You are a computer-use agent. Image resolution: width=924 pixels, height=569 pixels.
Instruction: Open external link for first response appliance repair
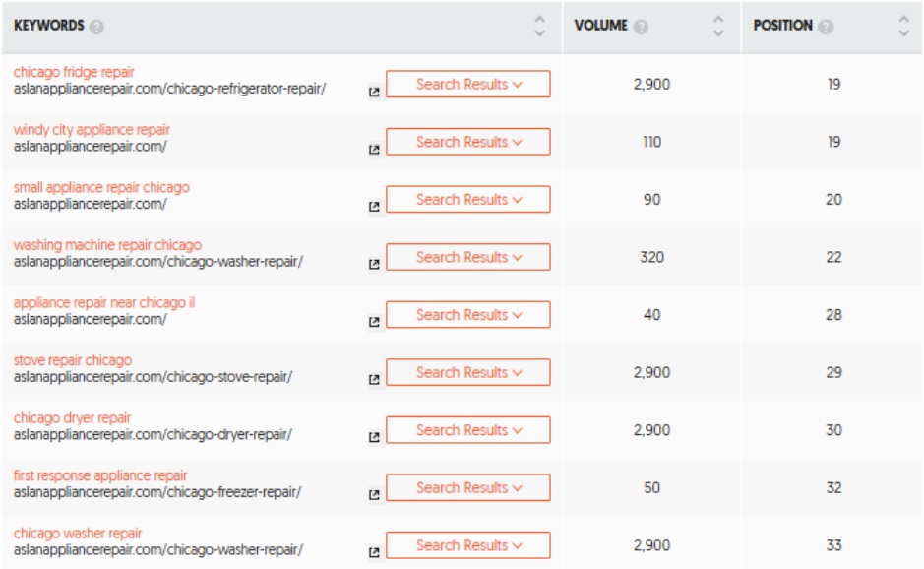click(374, 495)
